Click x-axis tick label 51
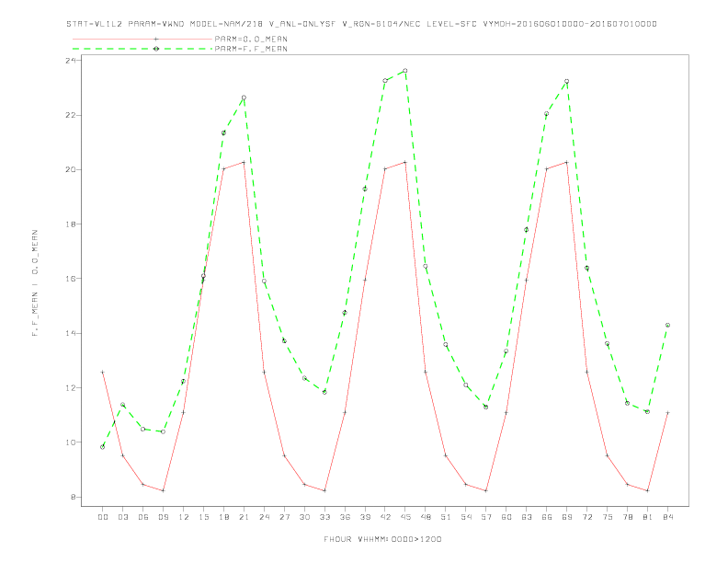 pyautogui.click(x=446, y=517)
